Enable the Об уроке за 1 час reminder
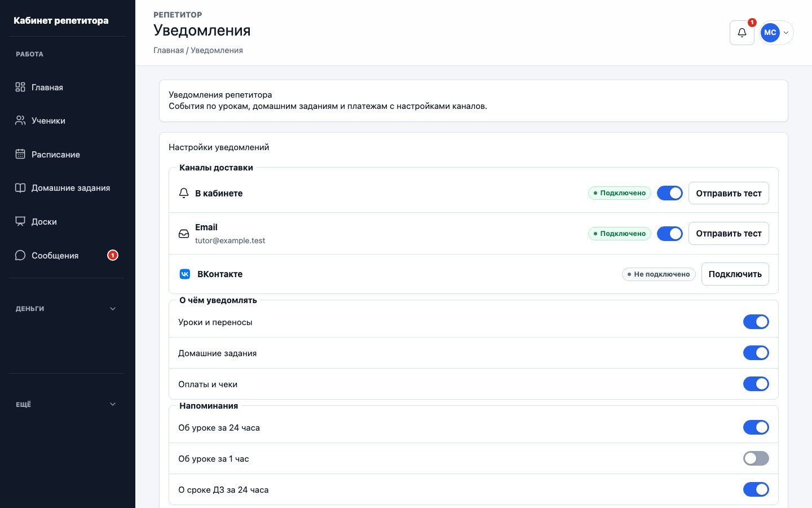Viewport: 812px width, 508px height. pos(756,458)
